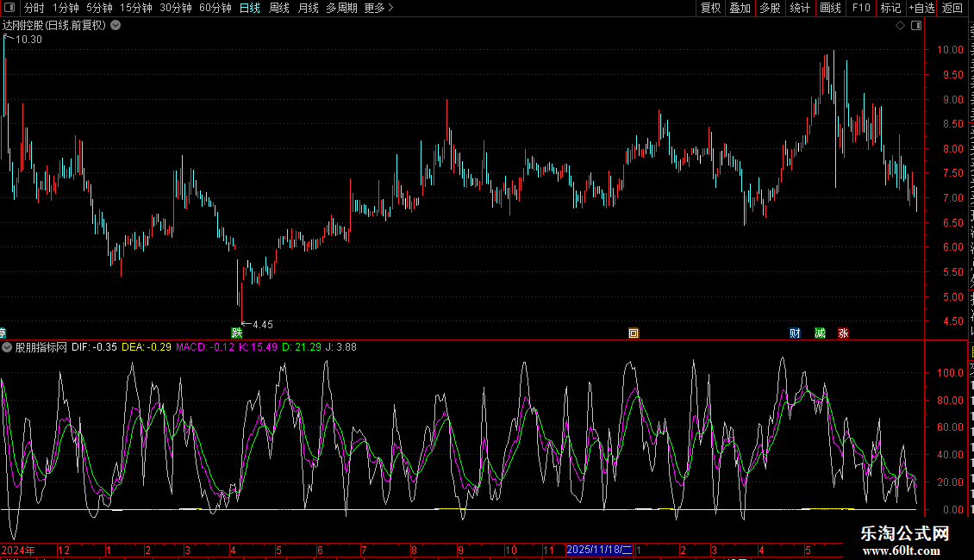Select the 日线 daily tab
974x560 pixels.
point(250,8)
